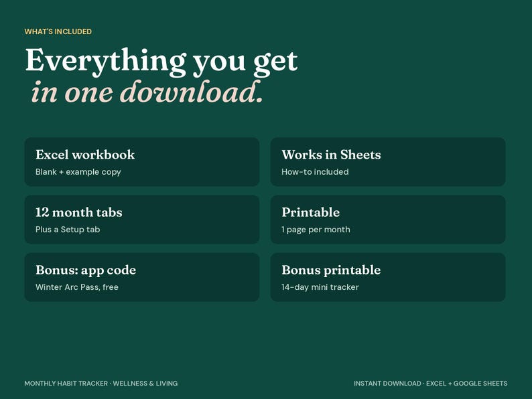The width and height of the screenshot is (532, 399).
Task: Select the "Bonus: app code" card title
Action: point(86,270)
